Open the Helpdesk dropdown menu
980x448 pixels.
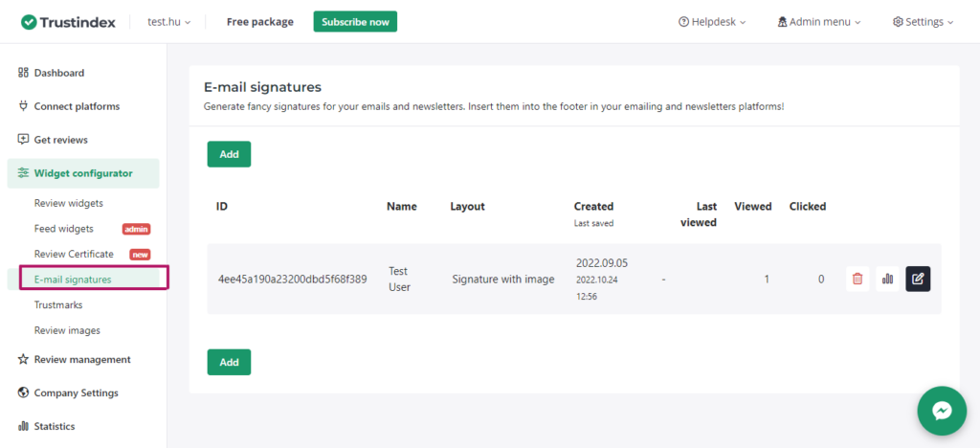pos(712,22)
